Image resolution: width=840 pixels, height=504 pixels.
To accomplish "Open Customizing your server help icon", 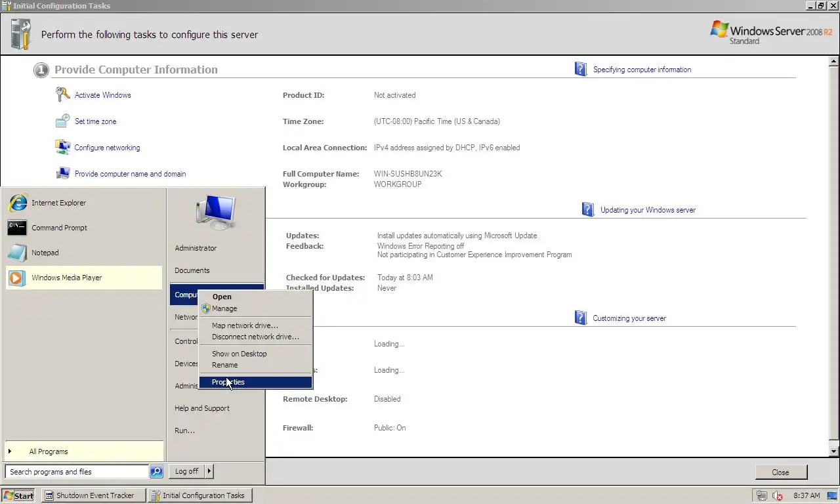I will (x=581, y=318).
